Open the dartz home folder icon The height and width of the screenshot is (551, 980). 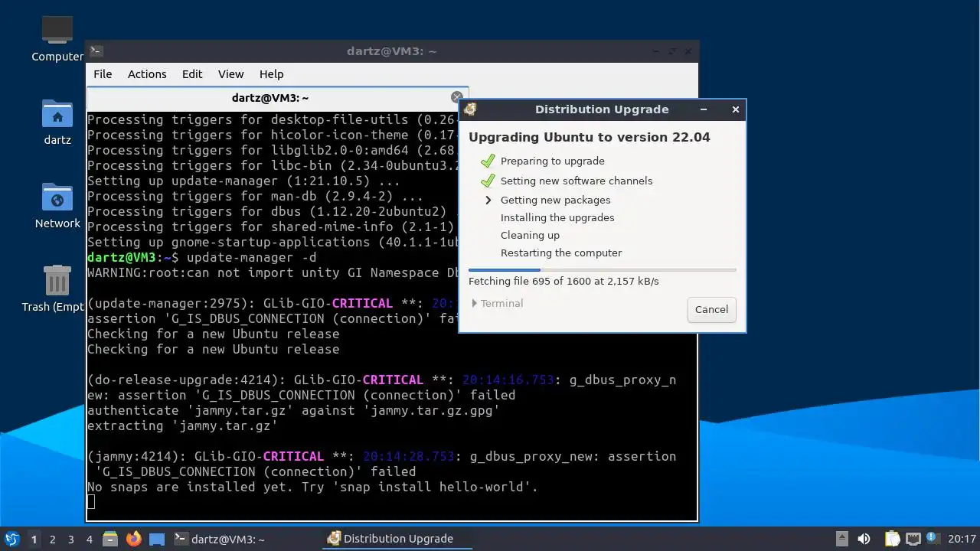(x=57, y=114)
